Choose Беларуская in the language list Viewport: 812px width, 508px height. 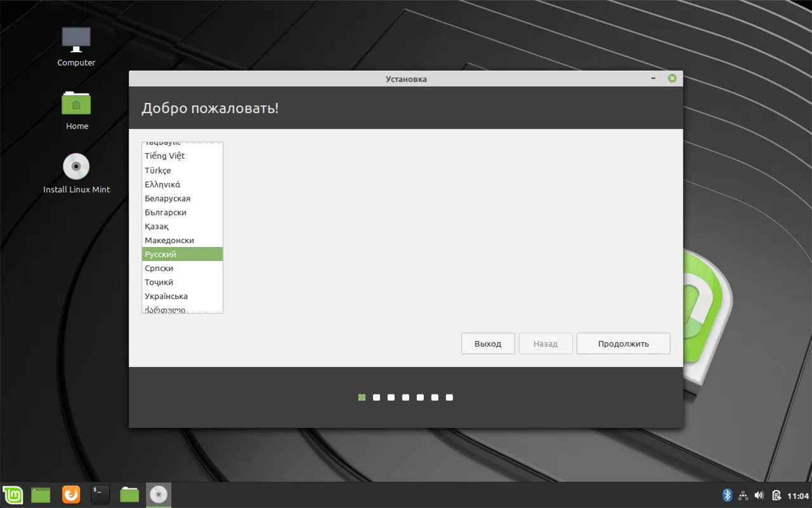[182, 198]
